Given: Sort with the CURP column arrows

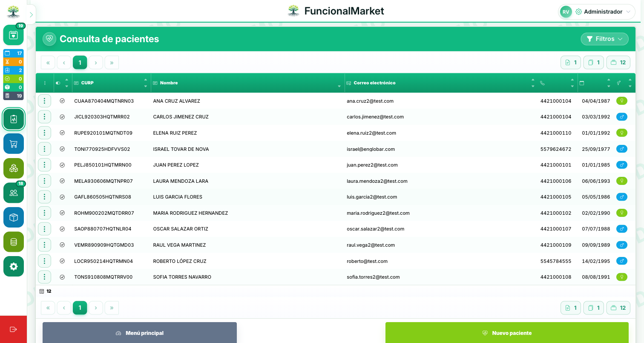Looking at the screenshot, I should [x=146, y=83].
